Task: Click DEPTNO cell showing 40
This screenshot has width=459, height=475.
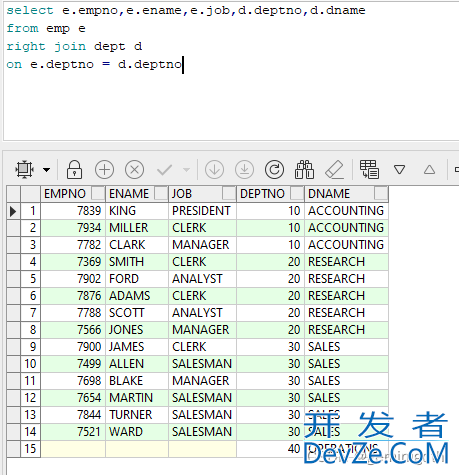Action: coord(270,449)
